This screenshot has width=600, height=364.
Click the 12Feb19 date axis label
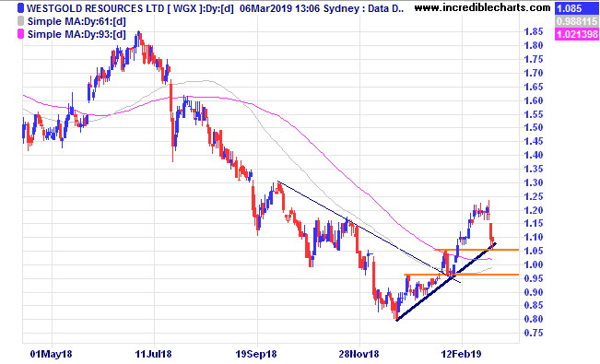[461, 354]
